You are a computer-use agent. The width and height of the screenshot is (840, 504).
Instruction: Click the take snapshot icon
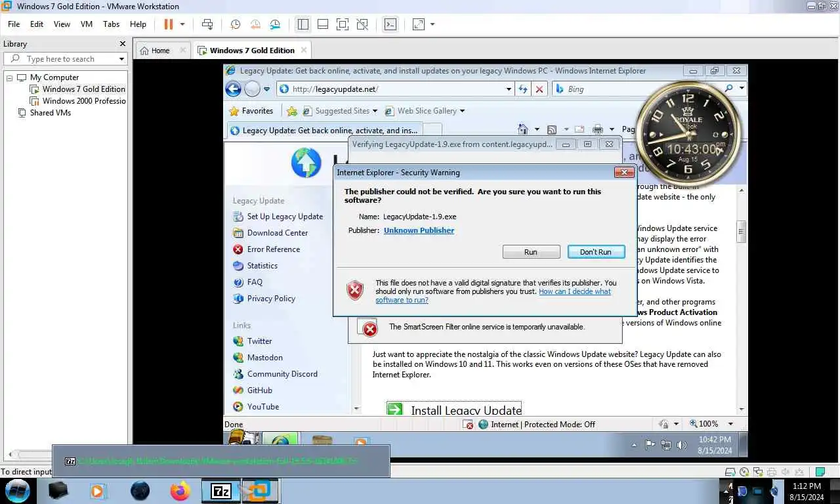coord(235,24)
